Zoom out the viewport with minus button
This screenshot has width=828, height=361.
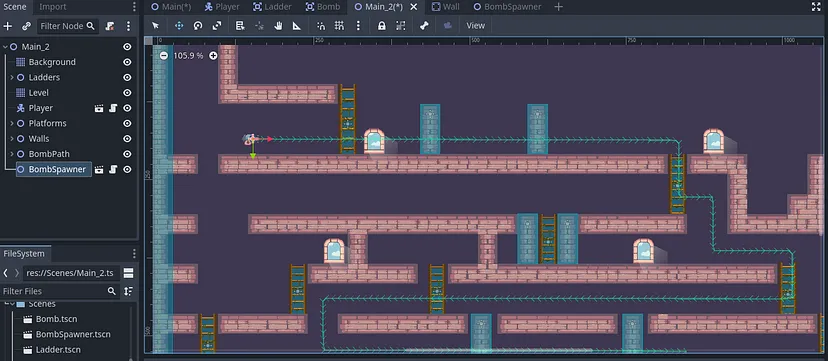pyautogui.click(x=164, y=55)
